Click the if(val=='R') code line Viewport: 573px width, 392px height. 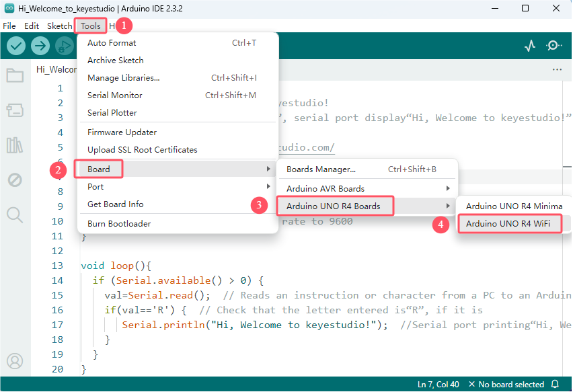pos(146,310)
